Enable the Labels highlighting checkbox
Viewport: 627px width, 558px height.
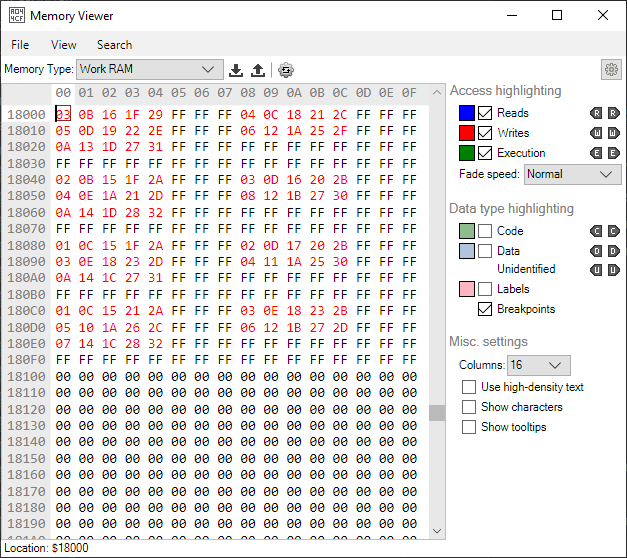tap(485, 289)
